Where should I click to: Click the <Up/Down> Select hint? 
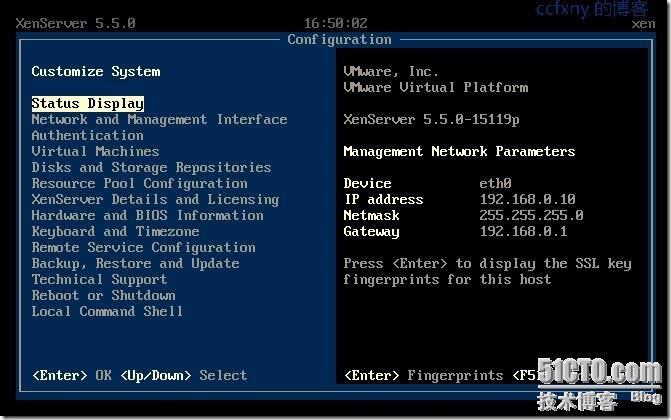click(x=184, y=375)
